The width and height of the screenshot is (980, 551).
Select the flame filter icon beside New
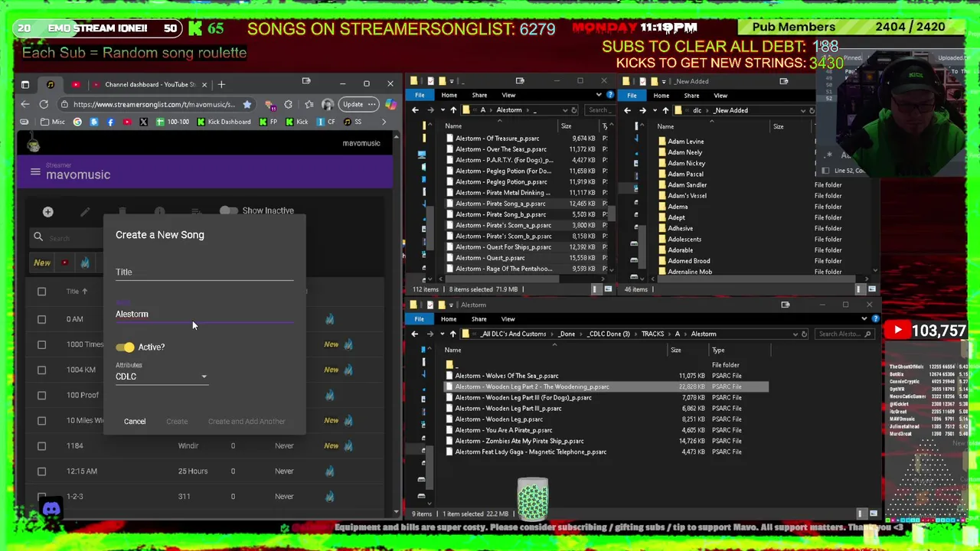coord(85,262)
